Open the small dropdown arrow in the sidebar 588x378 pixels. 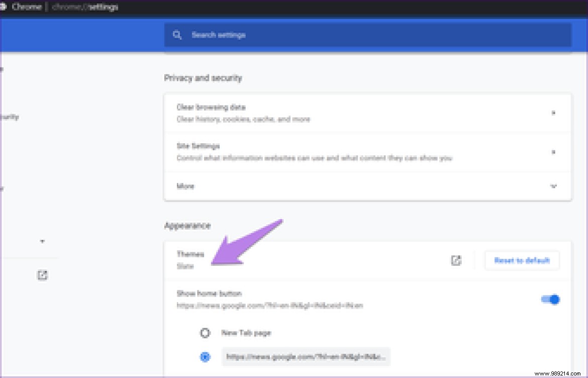point(42,241)
